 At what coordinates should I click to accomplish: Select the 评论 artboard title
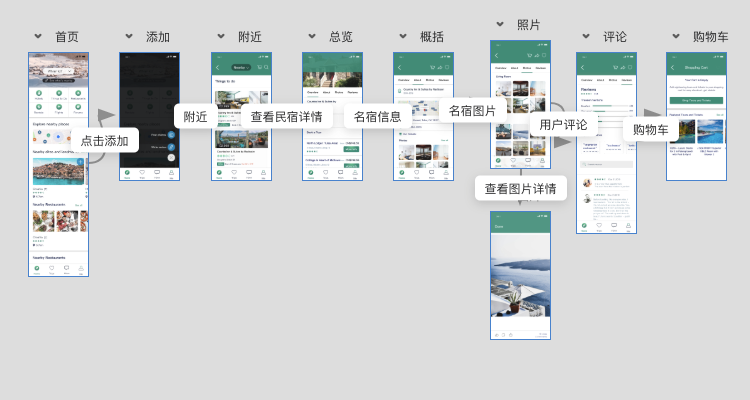pos(615,37)
